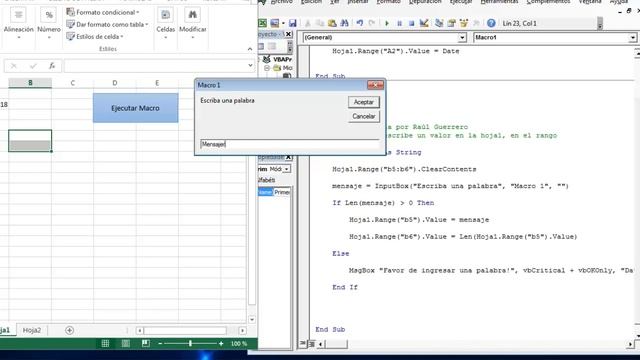Save the project with the floppy disk icon
This screenshot has height=360, width=640.
pos(293,23)
